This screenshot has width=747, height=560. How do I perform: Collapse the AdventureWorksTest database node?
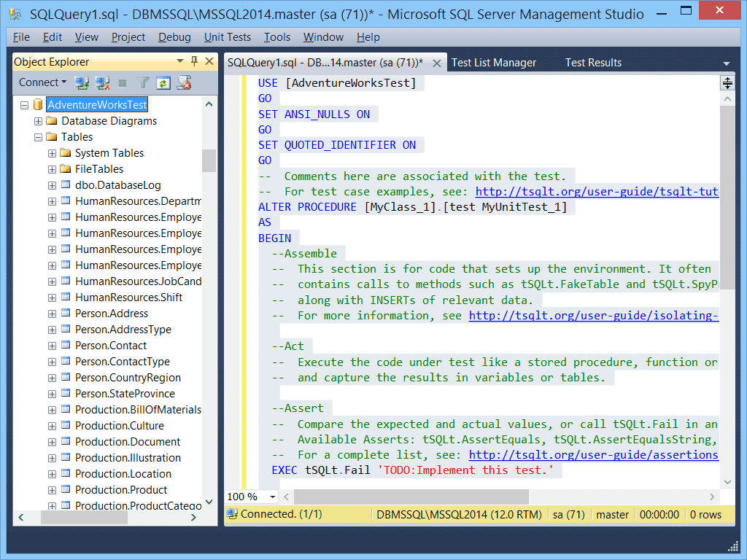tap(24, 105)
